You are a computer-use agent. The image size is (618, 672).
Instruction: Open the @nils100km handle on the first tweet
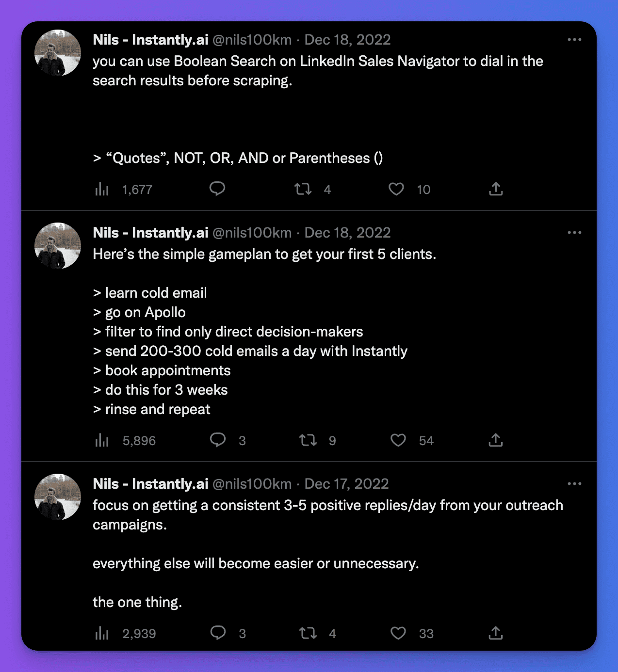click(x=252, y=40)
